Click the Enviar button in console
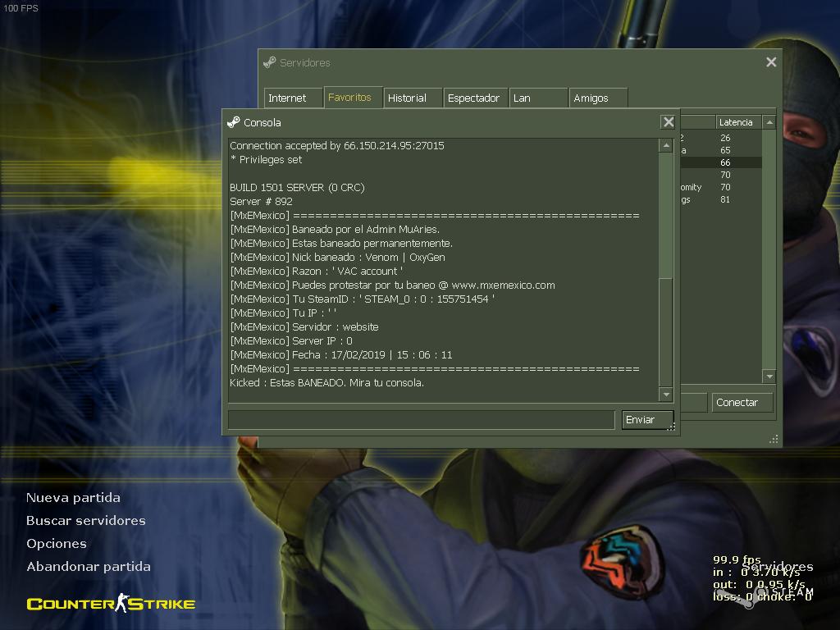Screen dimensions: 840x630 pyautogui.click(x=647, y=420)
